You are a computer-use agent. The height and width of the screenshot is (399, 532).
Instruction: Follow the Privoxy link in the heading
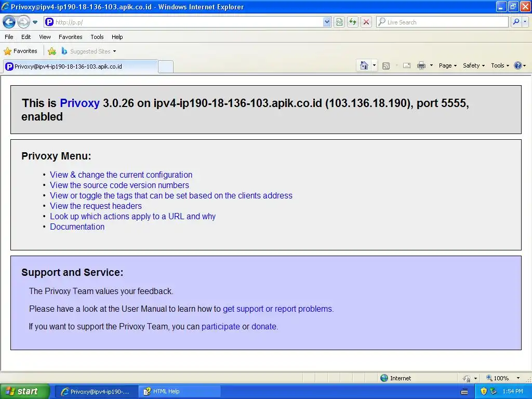79,103
